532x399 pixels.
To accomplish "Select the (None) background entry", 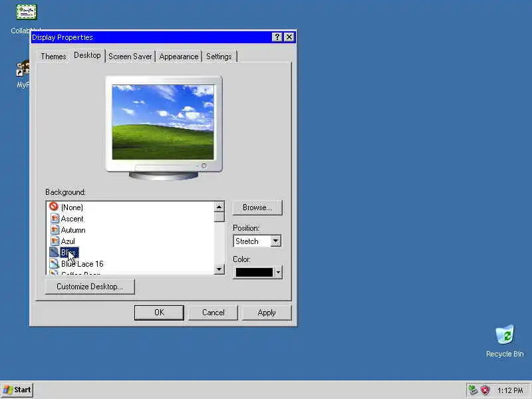I will [x=72, y=207].
